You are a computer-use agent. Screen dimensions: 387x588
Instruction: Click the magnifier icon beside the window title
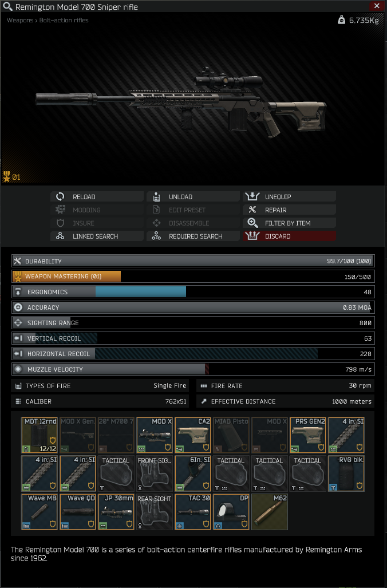pos(7,6)
